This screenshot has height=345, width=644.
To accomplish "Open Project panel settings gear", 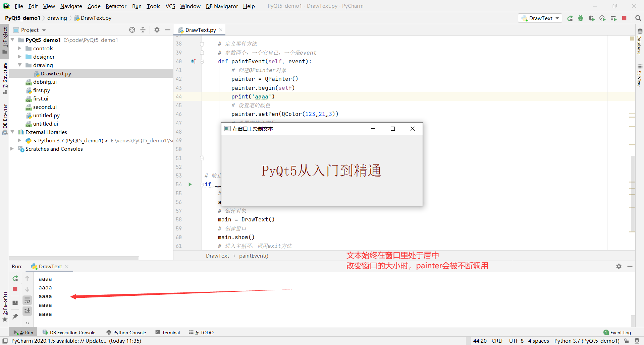I will tap(157, 30).
